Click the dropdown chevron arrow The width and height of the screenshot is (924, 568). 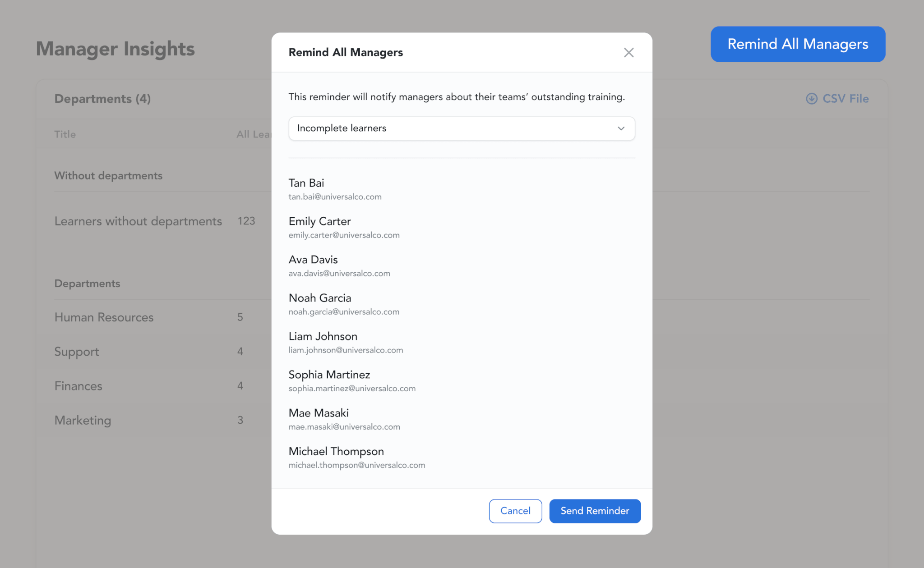pos(621,128)
